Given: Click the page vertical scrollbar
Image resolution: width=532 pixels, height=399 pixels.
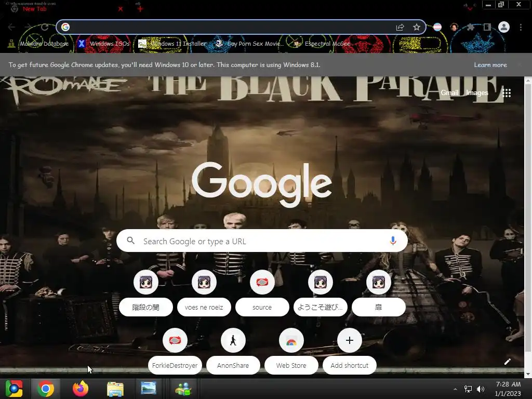Looking at the screenshot, I should 528,217.
